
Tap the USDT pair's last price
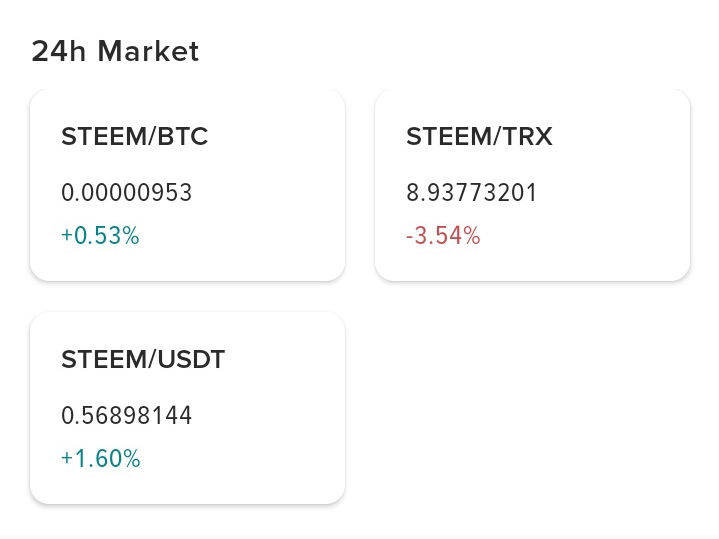127,415
